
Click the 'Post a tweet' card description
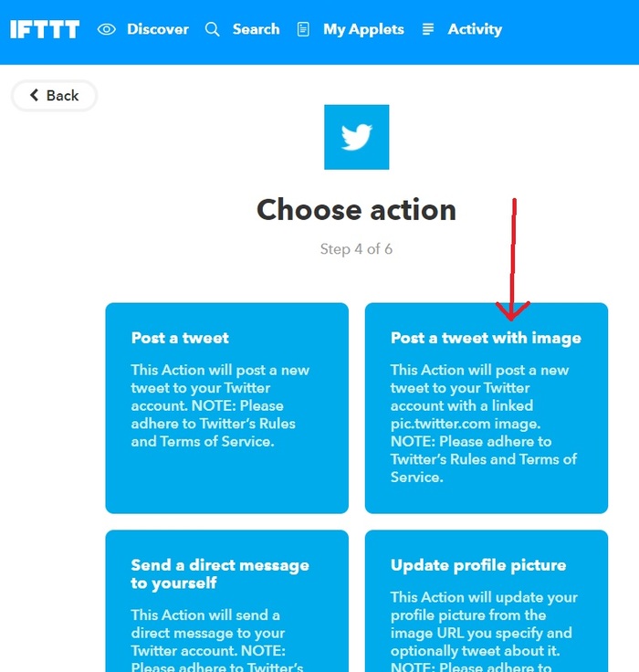220,405
